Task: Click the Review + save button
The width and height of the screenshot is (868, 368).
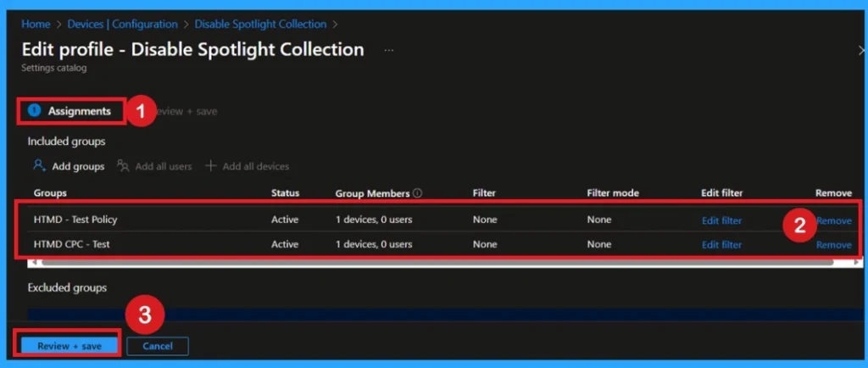Action: [x=70, y=347]
